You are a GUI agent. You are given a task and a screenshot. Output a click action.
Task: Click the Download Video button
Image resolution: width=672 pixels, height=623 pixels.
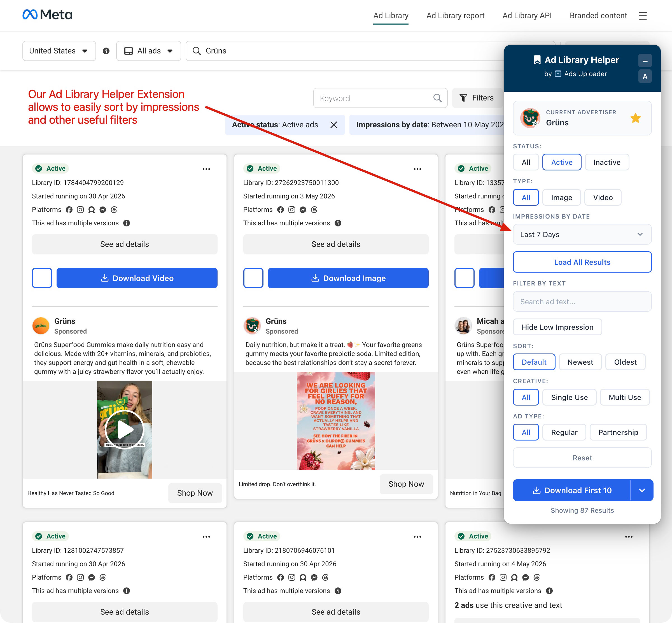(137, 278)
